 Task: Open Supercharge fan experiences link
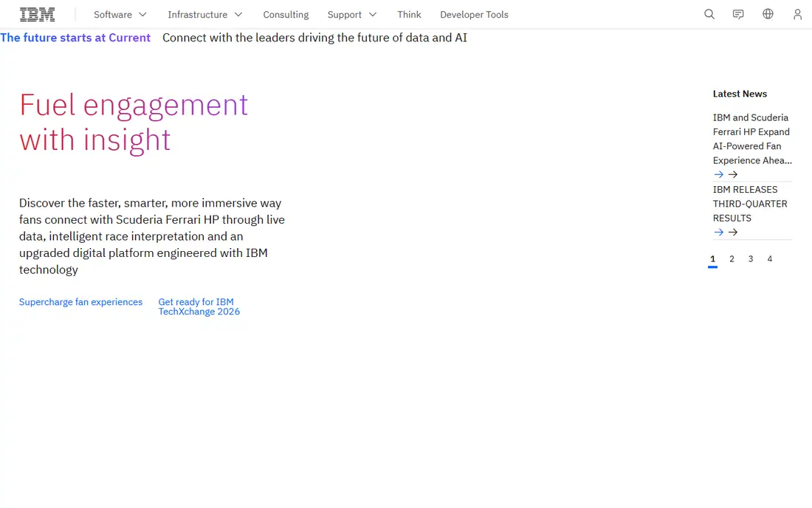[x=80, y=302]
